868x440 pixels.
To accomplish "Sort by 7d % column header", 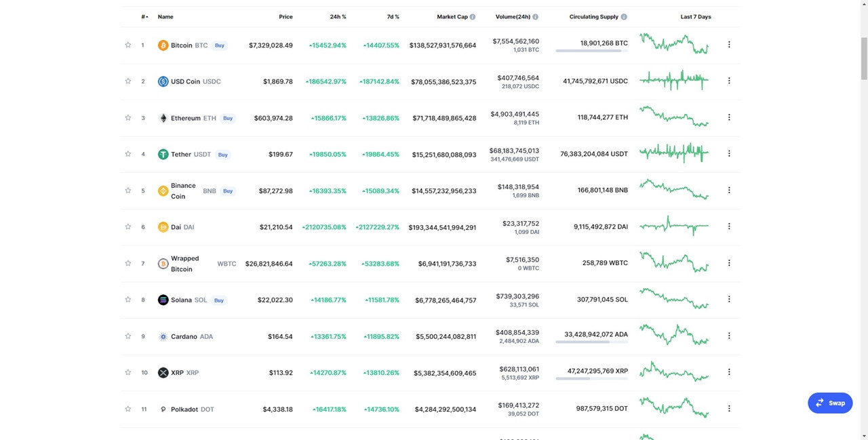I will tap(393, 17).
